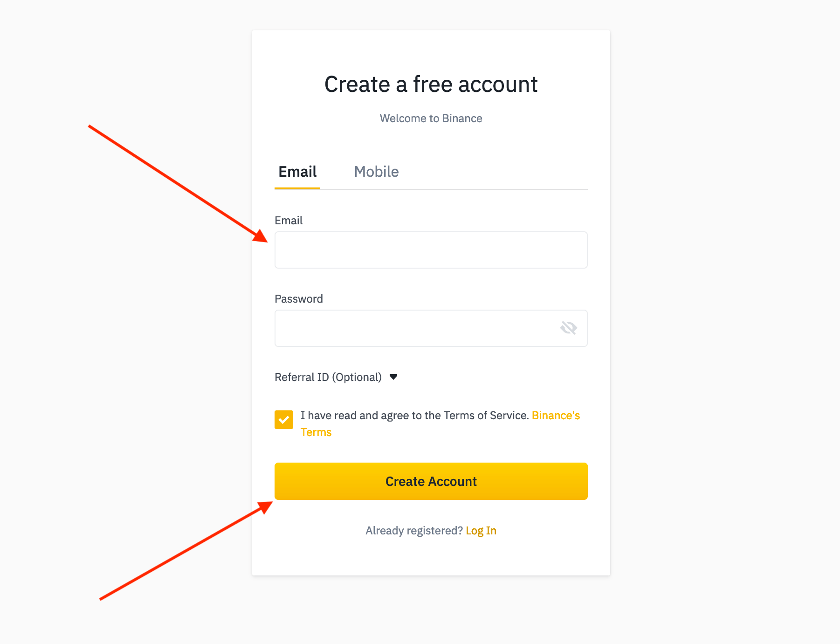
Task: Click the Referral ID (Optional) label
Action: click(328, 377)
